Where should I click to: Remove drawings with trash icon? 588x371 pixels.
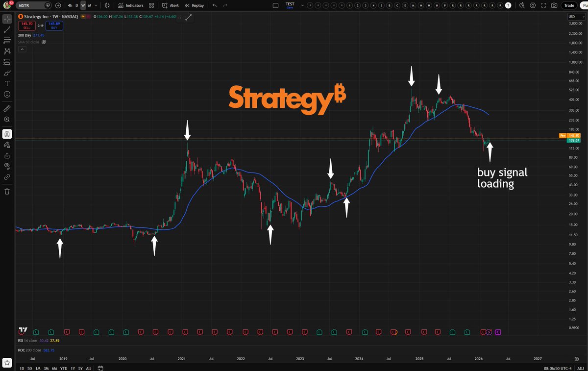[x=7, y=192]
